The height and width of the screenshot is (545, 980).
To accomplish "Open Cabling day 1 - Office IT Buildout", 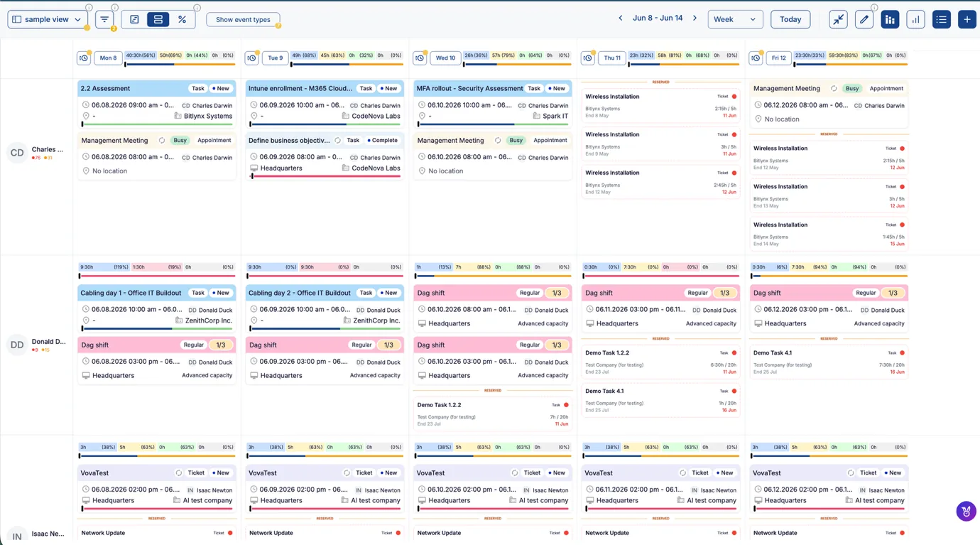I will tap(156, 308).
